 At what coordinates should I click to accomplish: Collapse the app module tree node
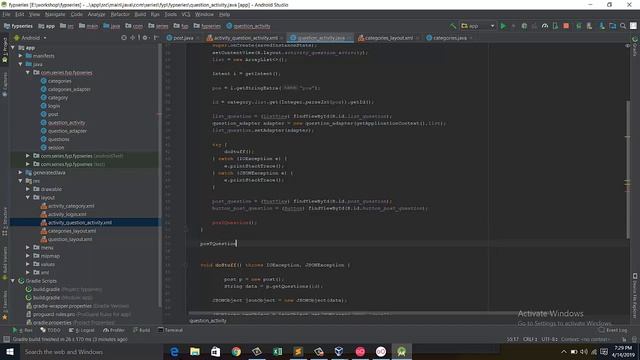coord(13,48)
